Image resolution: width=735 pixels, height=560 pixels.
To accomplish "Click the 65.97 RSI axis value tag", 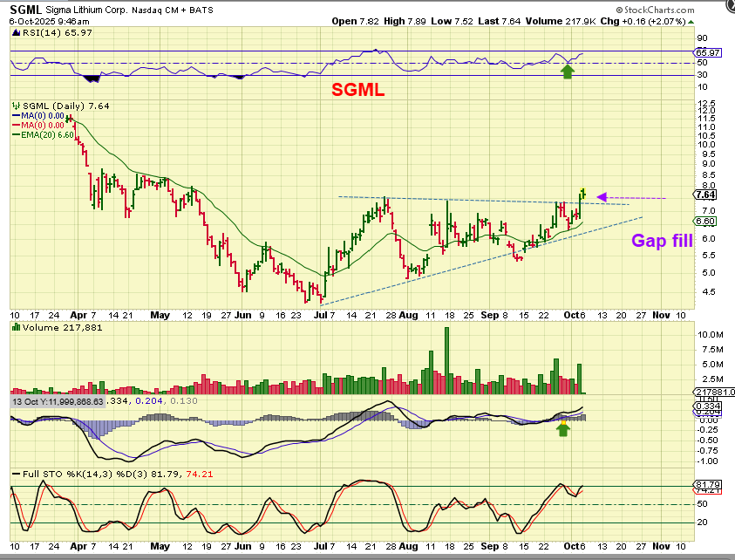I will click(x=707, y=52).
